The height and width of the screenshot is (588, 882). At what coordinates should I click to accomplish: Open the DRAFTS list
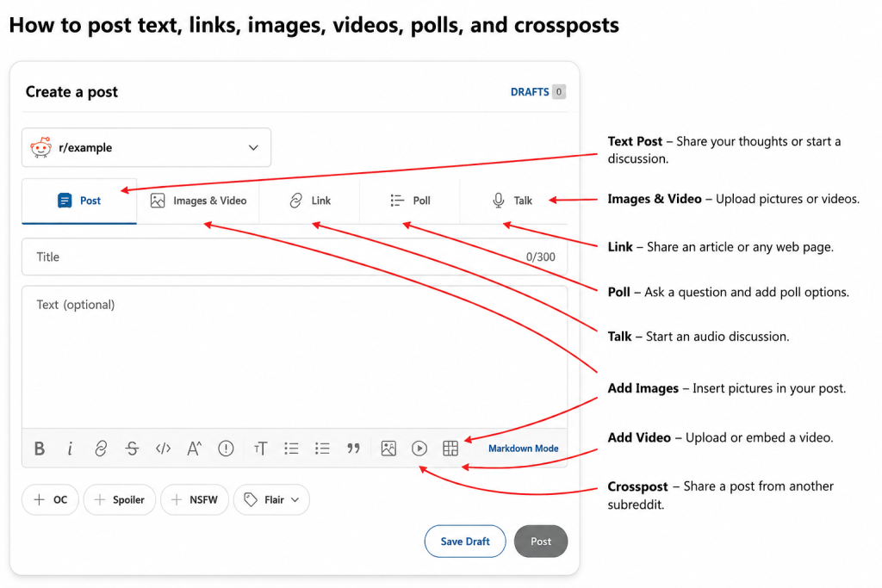point(537,91)
